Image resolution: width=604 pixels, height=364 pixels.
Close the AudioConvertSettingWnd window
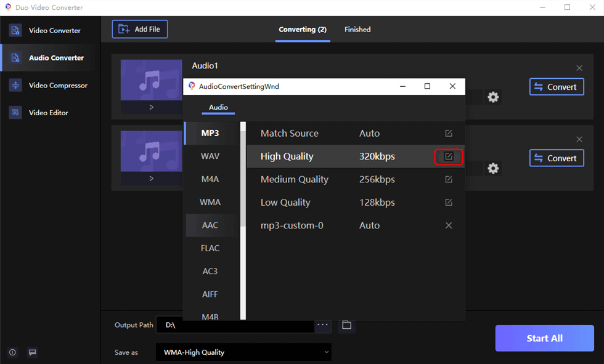[x=452, y=87]
